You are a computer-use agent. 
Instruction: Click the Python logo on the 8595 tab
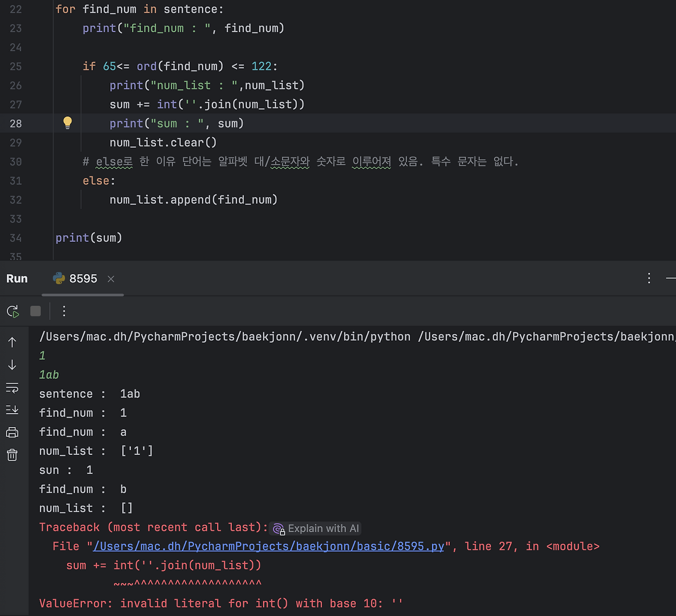[58, 278]
